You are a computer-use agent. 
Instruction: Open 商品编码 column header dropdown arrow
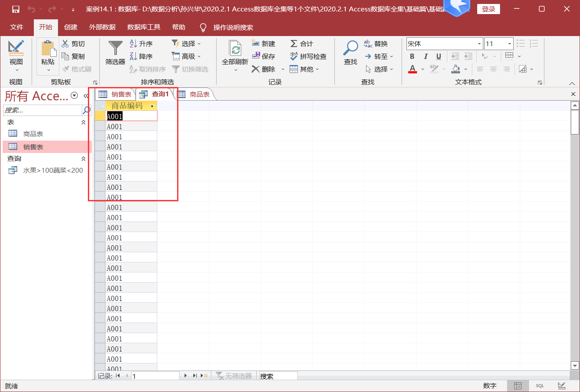pos(152,106)
